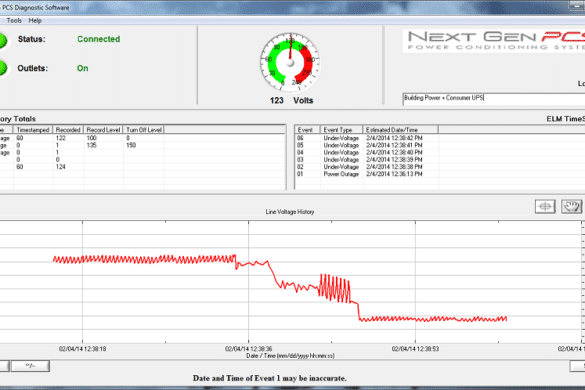Click the 02/04/14 12:38:53 axis label

pos(415,349)
